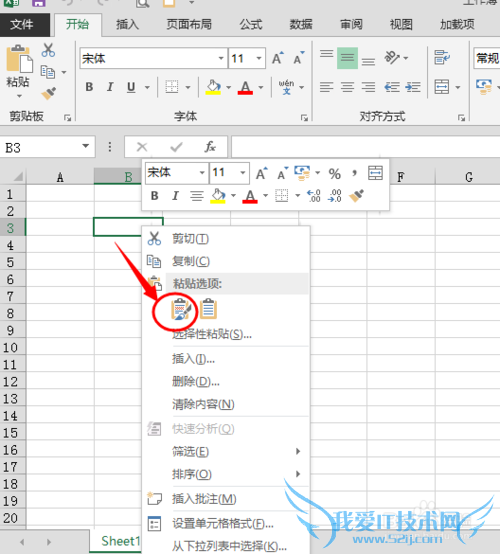
Task: Open mini toolbar font size dropdown
Action: coord(243,173)
